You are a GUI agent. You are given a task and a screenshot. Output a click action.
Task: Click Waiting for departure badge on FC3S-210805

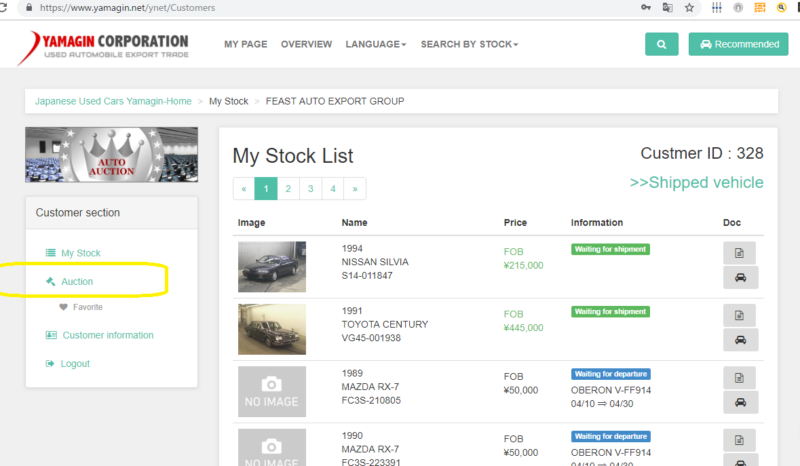coord(611,374)
